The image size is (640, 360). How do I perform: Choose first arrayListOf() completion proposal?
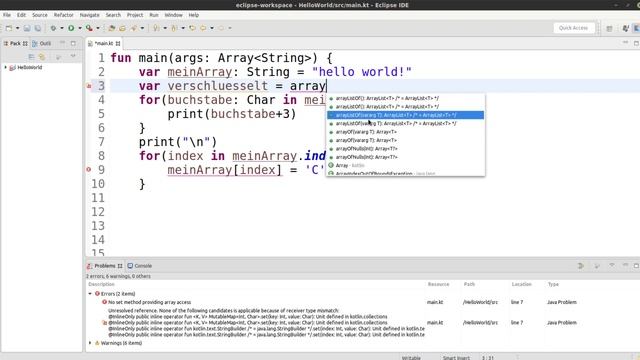point(406,98)
